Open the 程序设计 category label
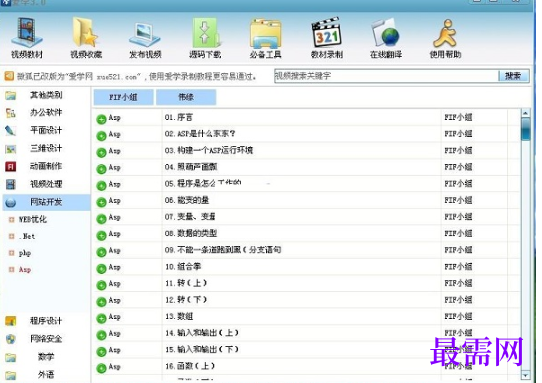The width and height of the screenshot is (542, 383). pyautogui.click(x=46, y=321)
